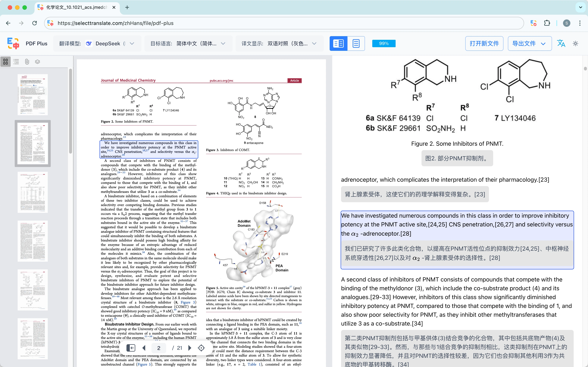Go to the next page arrow

click(x=190, y=348)
